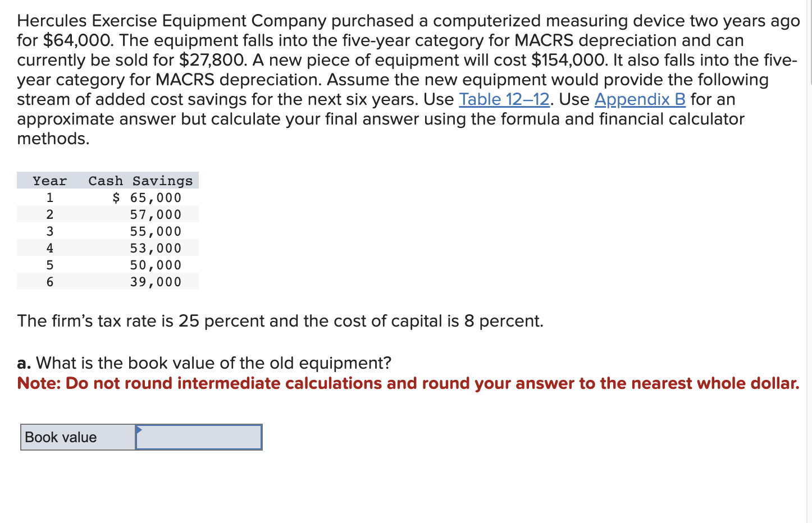Open the Appendix B link
The width and height of the screenshot is (812, 523).
(x=639, y=99)
